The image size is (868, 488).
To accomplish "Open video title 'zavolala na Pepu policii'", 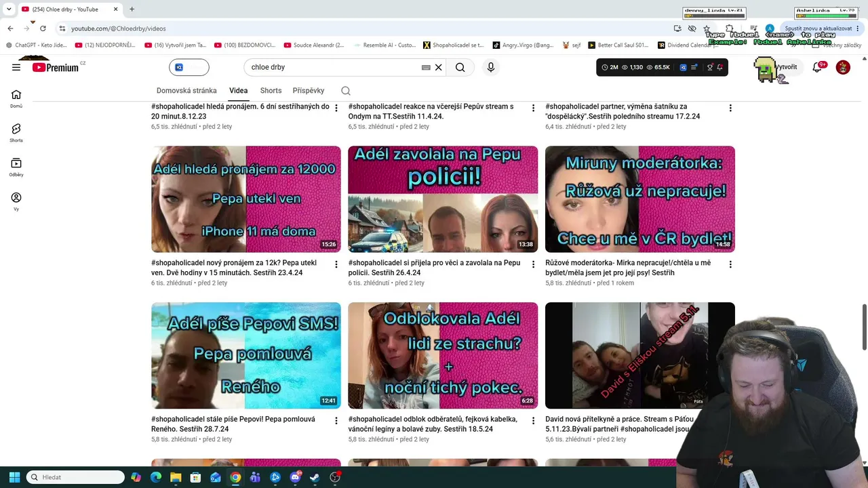I will coord(434,267).
